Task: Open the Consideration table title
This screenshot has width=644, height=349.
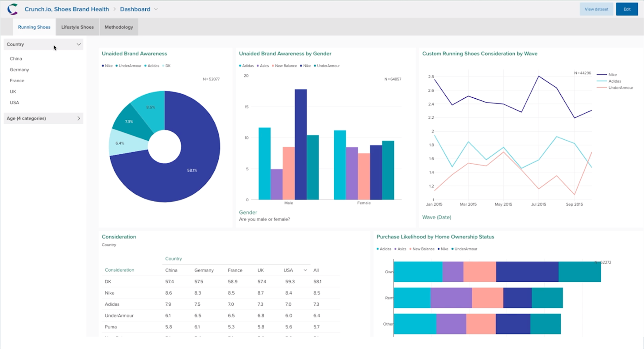Action: [119, 237]
